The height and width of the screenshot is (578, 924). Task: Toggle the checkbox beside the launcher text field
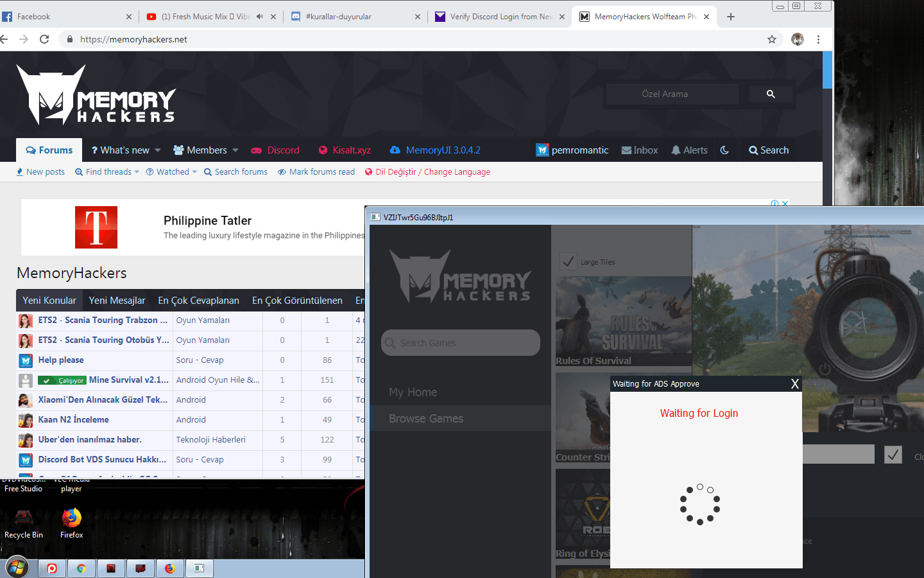893,455
